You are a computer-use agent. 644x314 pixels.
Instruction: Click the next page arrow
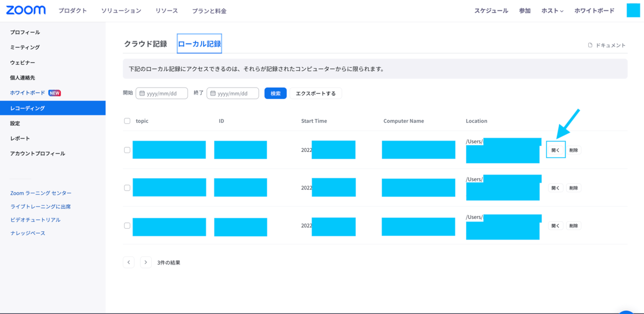(145, 262)
